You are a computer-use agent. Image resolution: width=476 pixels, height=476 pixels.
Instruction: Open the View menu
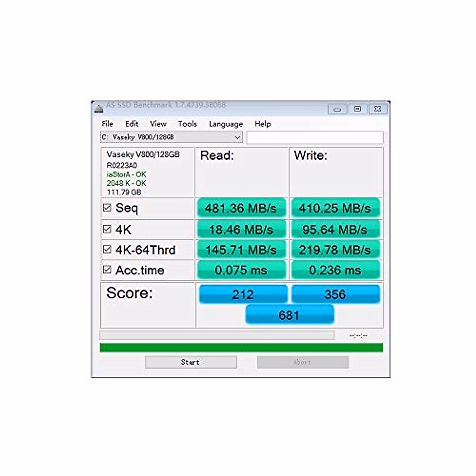click(x=158, y=124)
